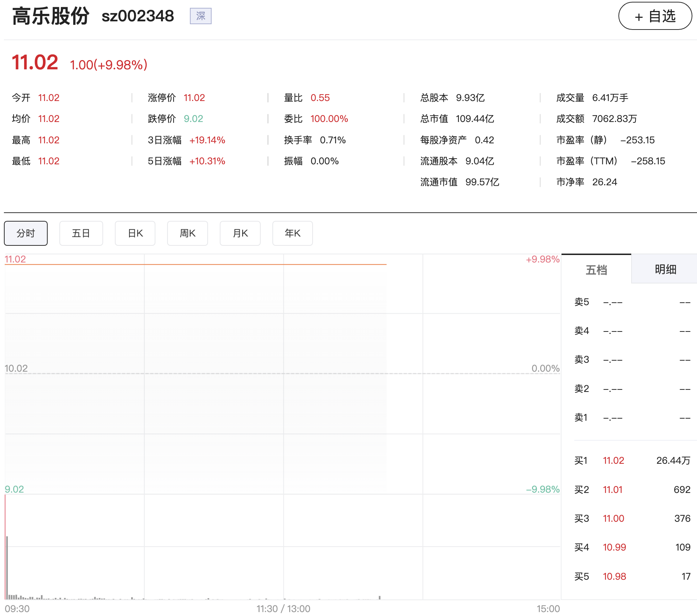This screenshot has height=616, width=697.
Task: Click the 5日涨幅 value +10.31%
Action: tap(207, 161)
